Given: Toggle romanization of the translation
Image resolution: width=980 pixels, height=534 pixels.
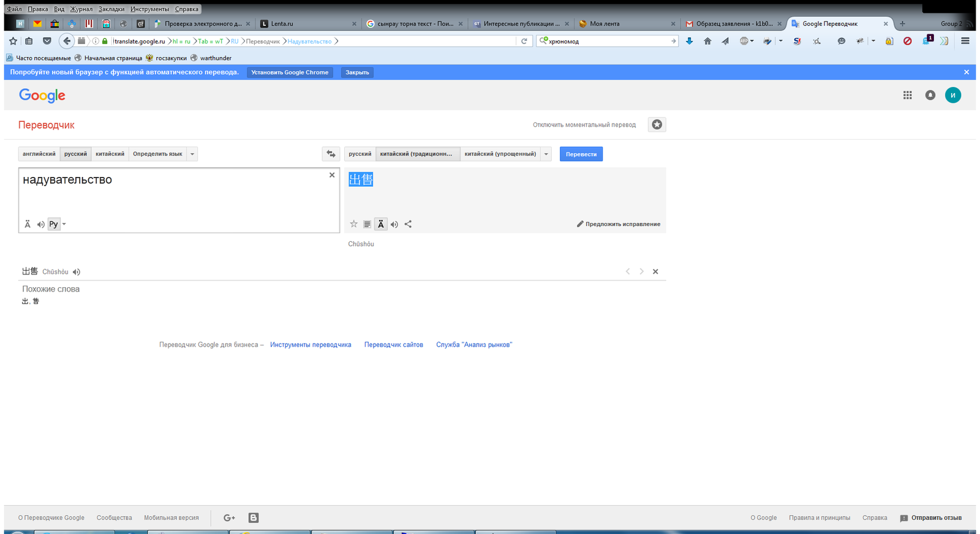Looking at the screenshot, I should (x=380, y=224).
